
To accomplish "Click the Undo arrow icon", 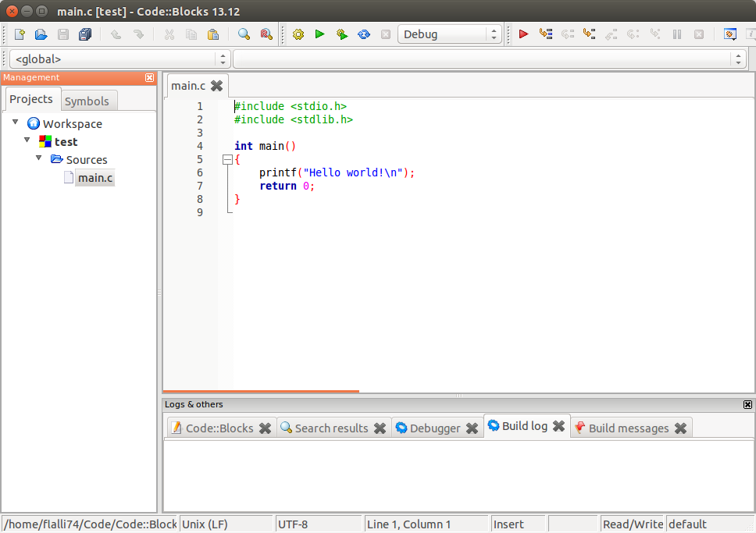I will [116, 34].
